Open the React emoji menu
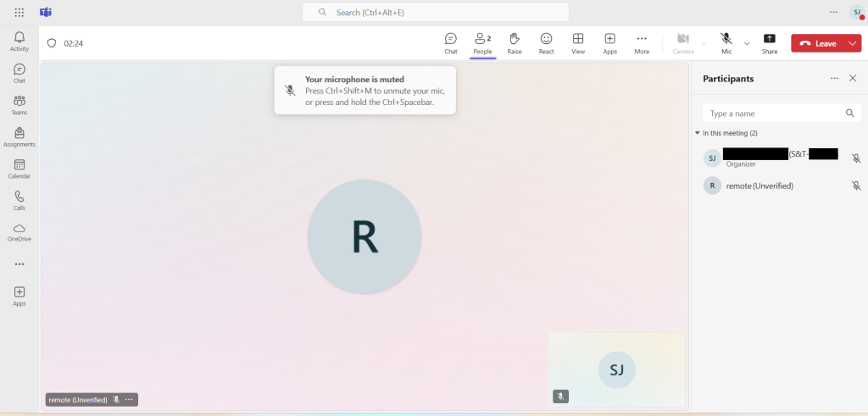 pos(546,42)
